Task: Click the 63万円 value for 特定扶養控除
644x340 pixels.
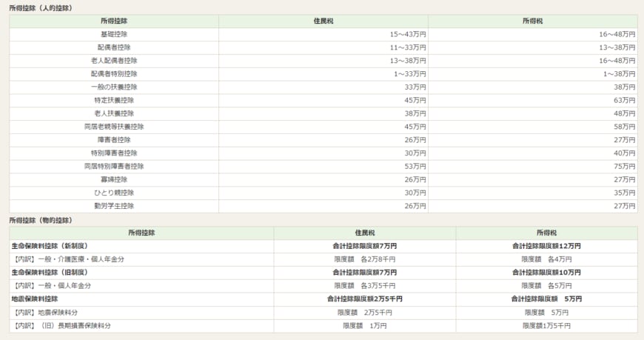Action: click(624, 100)
